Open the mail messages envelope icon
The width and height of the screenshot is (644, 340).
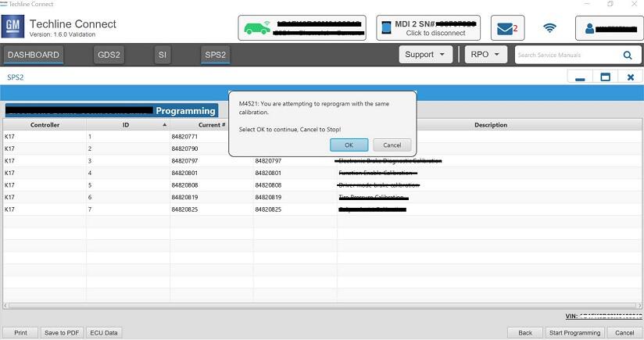coord(507,29)
